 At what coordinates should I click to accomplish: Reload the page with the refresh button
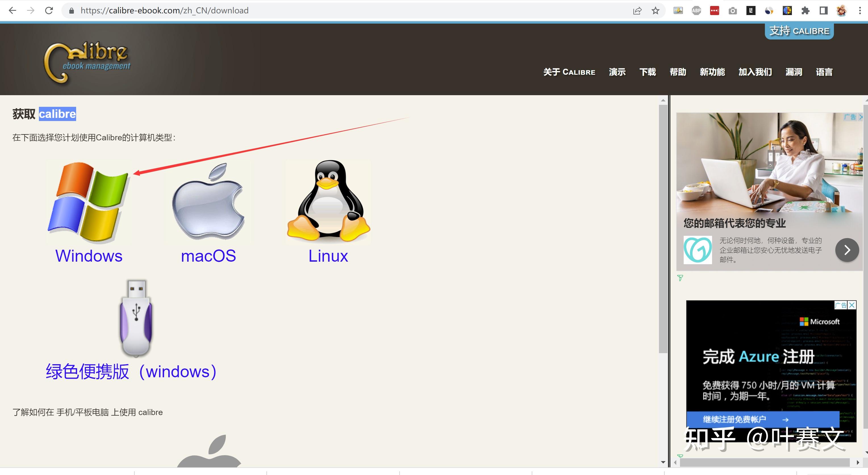pos(49,11)
